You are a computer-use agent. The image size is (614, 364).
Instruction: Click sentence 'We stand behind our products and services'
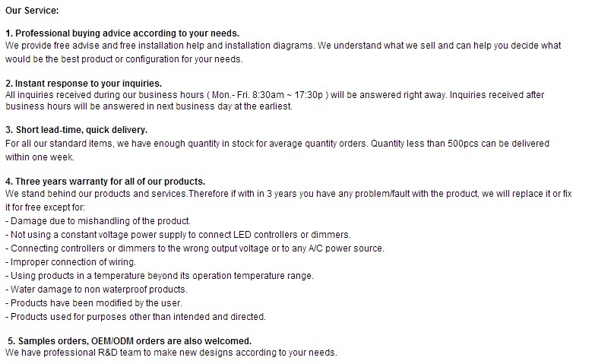click(x=97, y=194)
